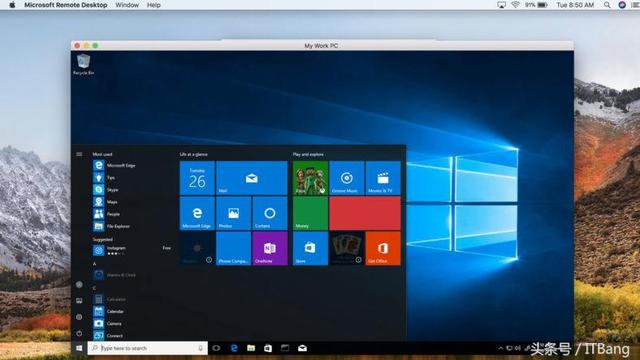The width and height of the screenshot is (640, 360).
Task: Open Maps in the Most used list
Action: click(105, 202)
